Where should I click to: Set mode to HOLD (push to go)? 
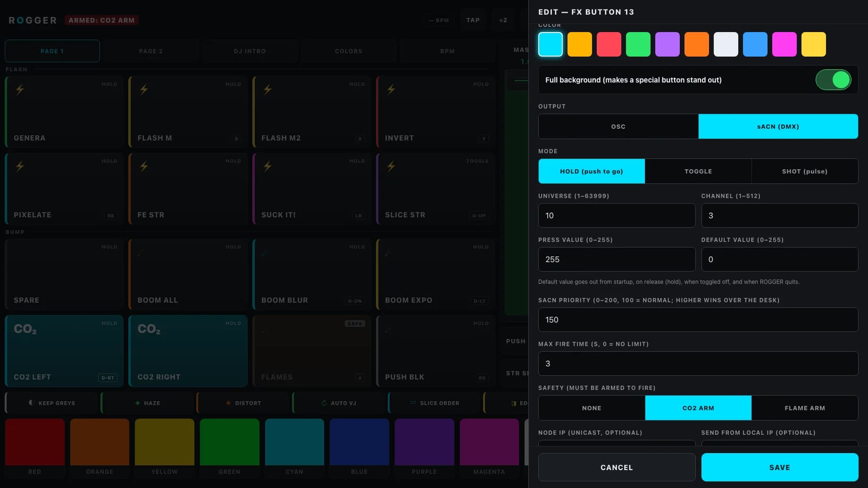point(592,171)
